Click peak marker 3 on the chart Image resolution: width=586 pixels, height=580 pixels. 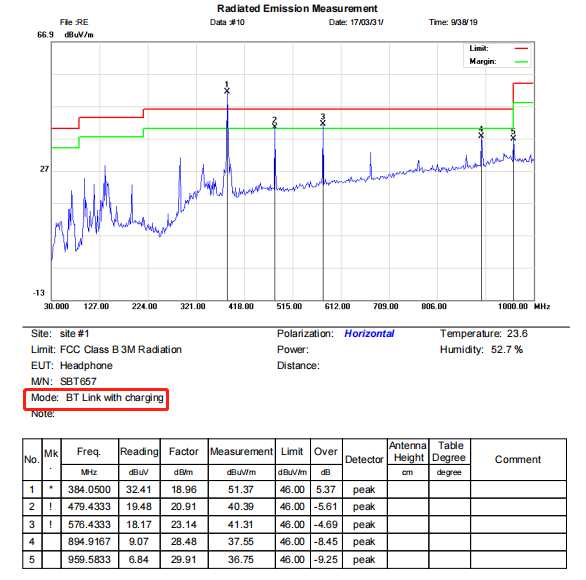coord(323,123)
